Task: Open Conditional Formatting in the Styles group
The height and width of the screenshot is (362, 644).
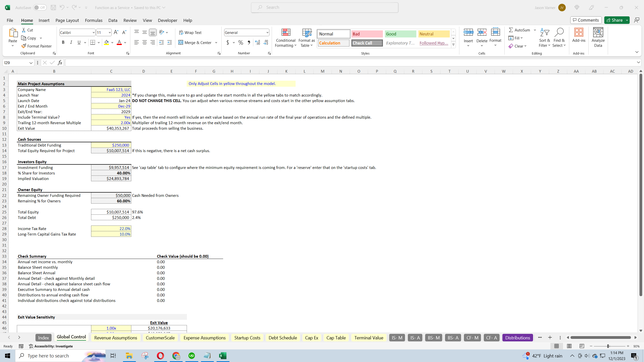Action: click(286, 38)
